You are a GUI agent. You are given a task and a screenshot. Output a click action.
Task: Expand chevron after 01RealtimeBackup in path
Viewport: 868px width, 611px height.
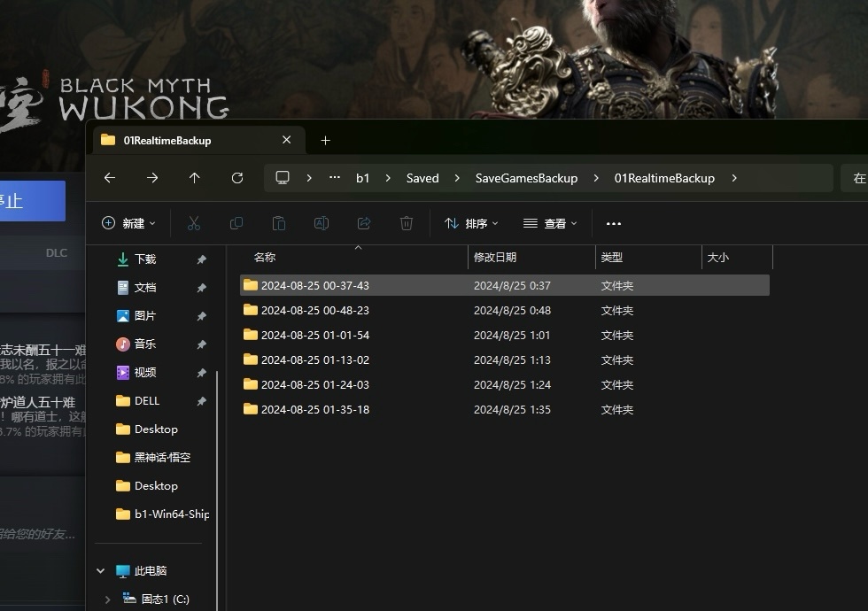[734, 178]
